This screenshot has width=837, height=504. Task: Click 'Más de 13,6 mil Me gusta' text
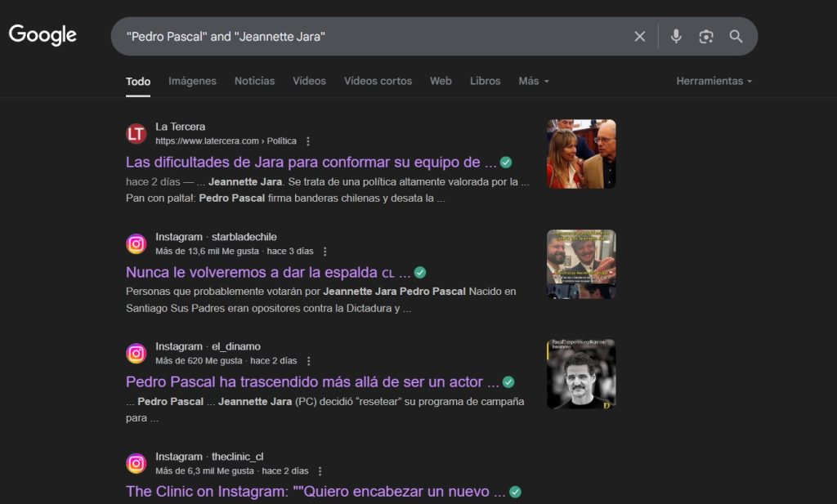[207, 252]
